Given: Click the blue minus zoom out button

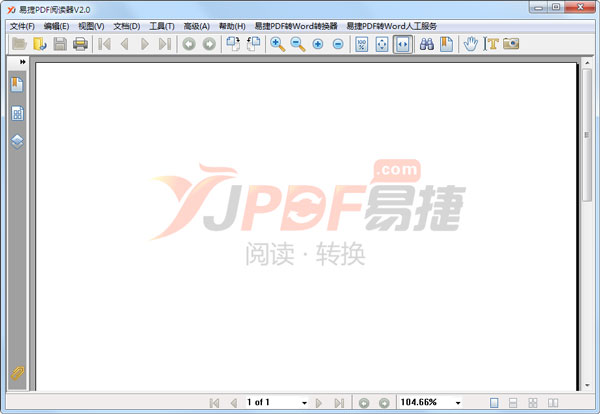Looking at the screenshot, I should [338, 44].
